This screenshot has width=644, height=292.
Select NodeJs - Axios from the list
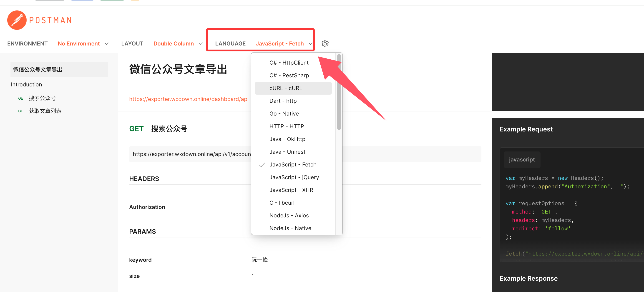[x=289, y=216]
